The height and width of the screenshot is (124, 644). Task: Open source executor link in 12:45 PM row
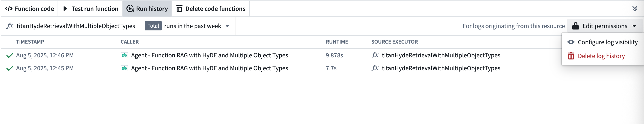[441, 68]
